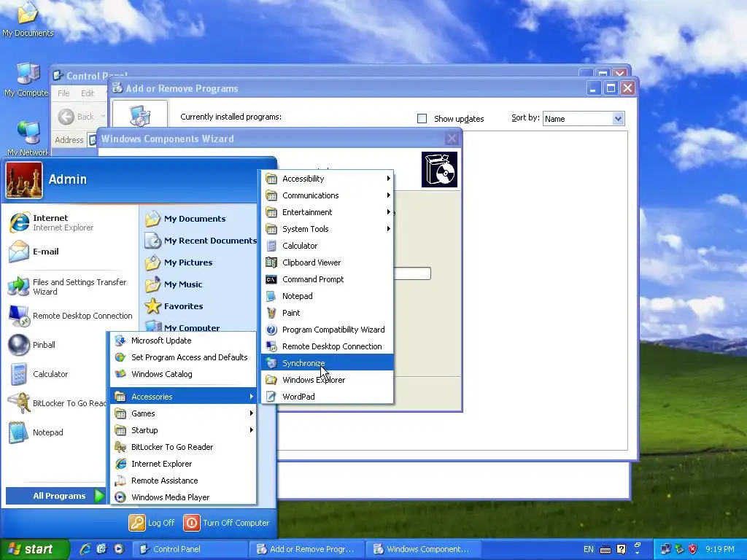
Task: Open Remote Assistance
Action: point(183,481)
